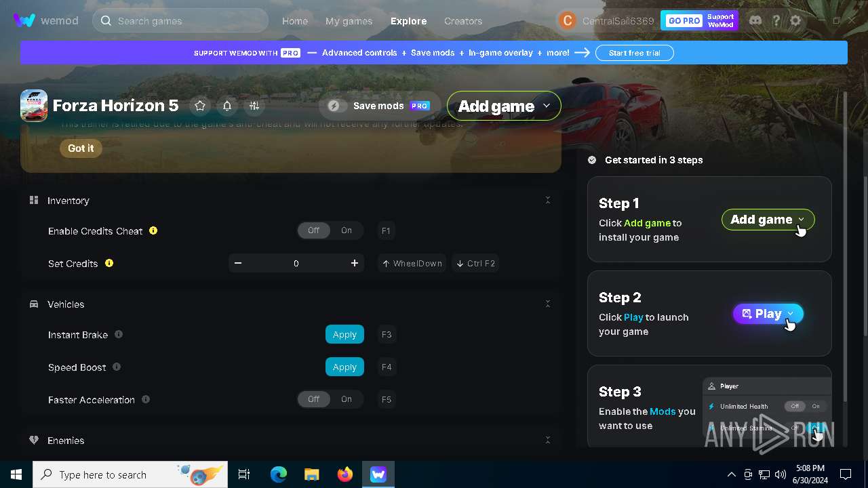Set Faster Acceleration to On
This screenshot has height=488, width=868.
[x=347, y=399]
